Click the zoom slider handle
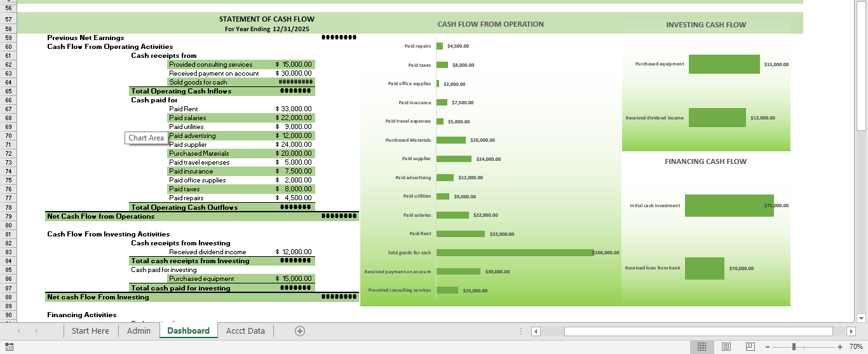Image resolution: width=868 pixels, height=354 pixels. click(793, 346)
